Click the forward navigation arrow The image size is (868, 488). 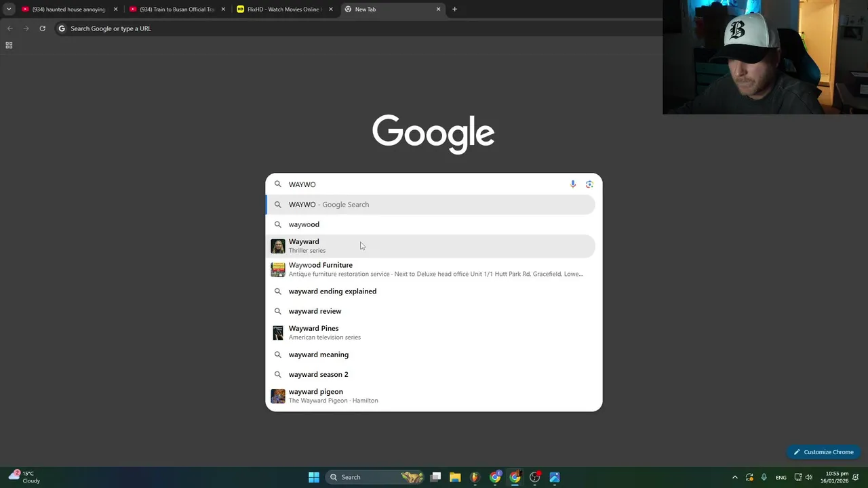point(26,28)
